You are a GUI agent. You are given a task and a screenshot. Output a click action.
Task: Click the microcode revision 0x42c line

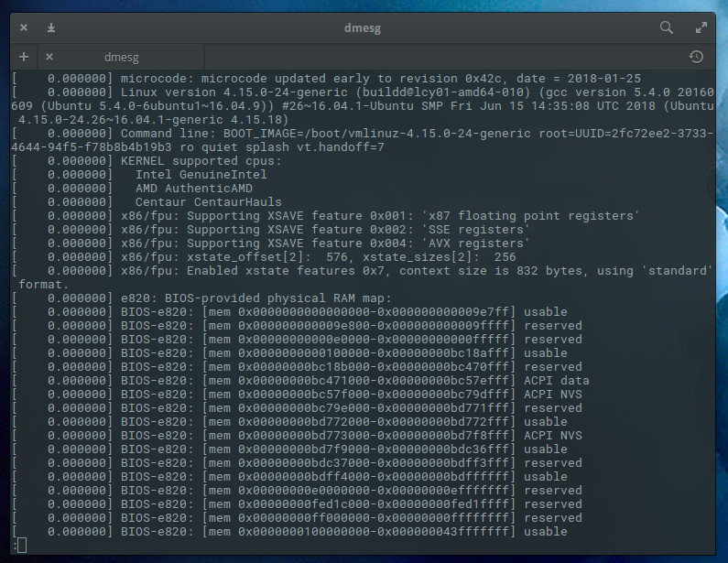click(326, 79)
